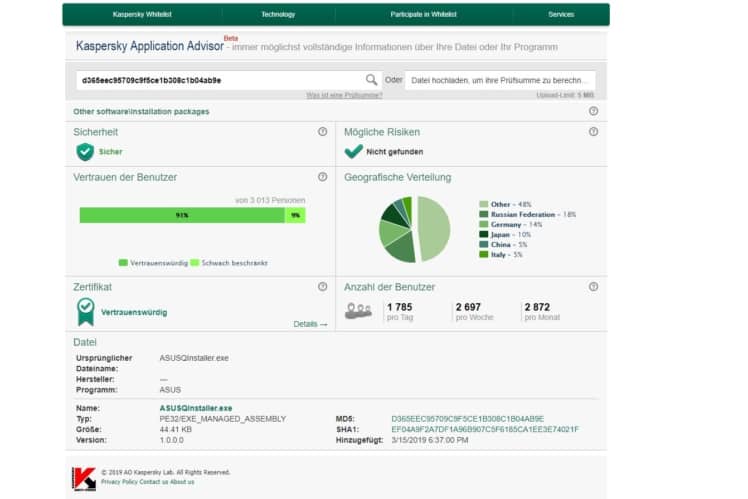748x499 pixels.
Task: Open the Kaspersky Whitelist menu
Action: (142, 14)
